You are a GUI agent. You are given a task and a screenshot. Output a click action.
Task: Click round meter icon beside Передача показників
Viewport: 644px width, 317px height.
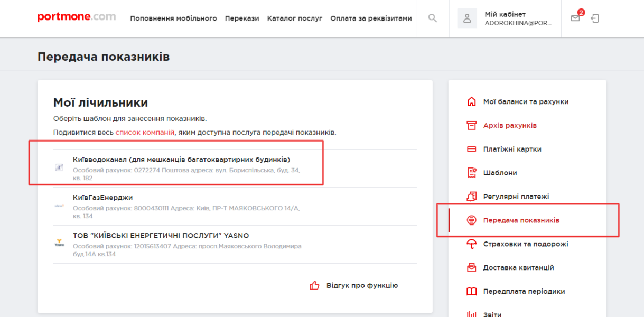click(x=472, y=220)
